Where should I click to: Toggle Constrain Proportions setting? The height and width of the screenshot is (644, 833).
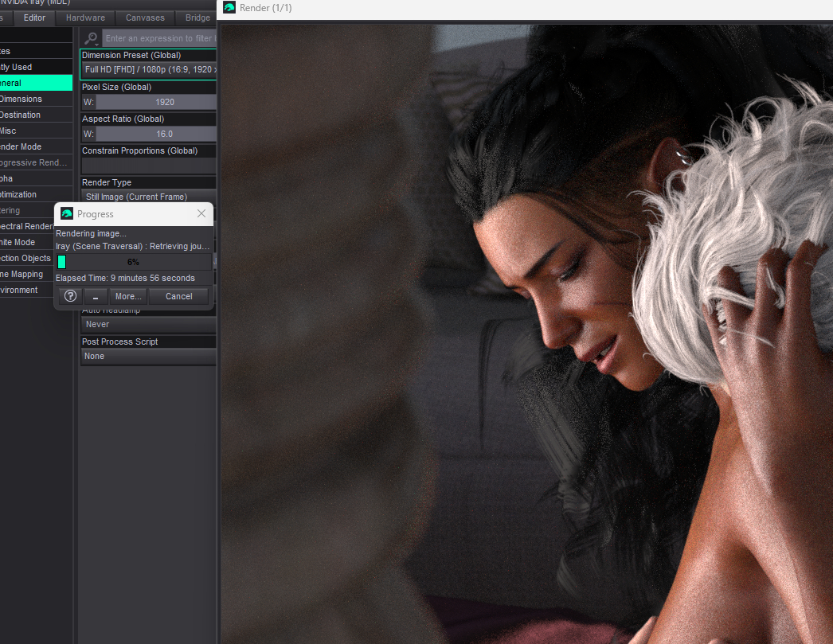coord(149,166)
